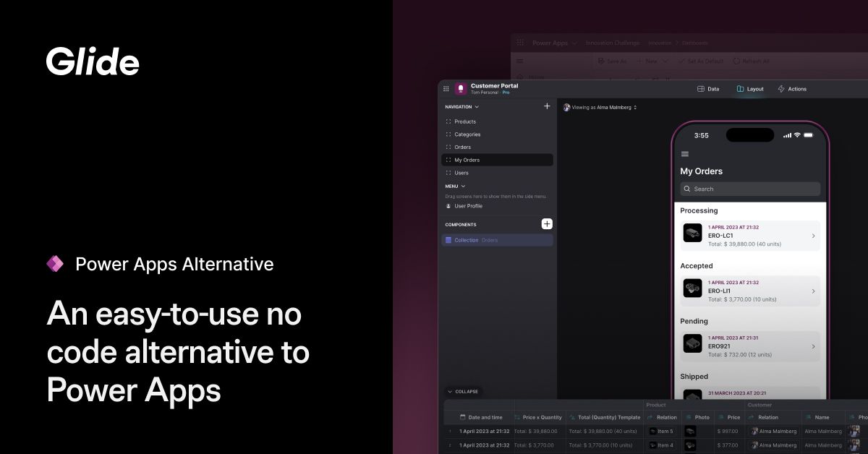Image resolution: width=868 pixels, height=454 pixels.
Task: Click the search magnifier in the phone preview
Action: pos(687,189)
